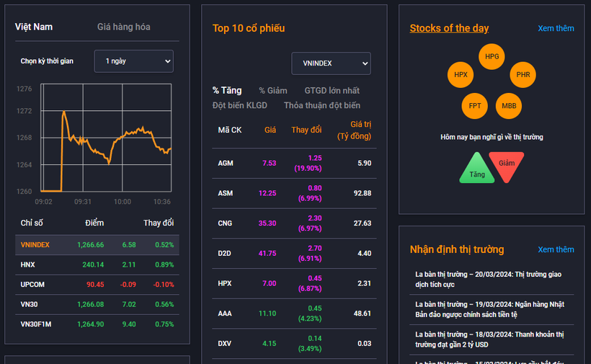Open the Stocks of the day heading link
591x364 pixels.
(x=449, y=28)
